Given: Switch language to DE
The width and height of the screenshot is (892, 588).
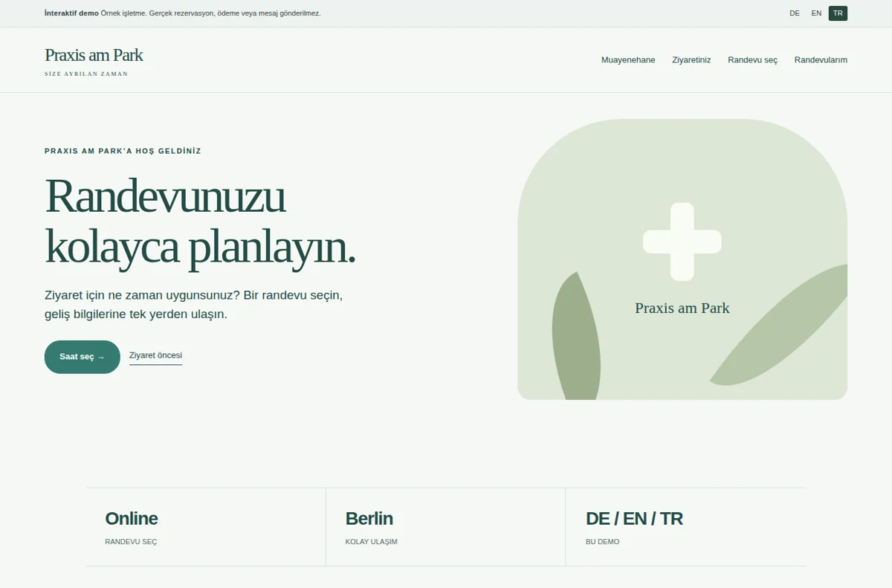Looking at the screenshot, I should pos(795,13).
